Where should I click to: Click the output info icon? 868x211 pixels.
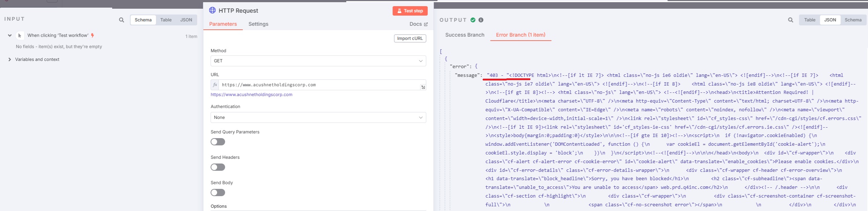481,20
